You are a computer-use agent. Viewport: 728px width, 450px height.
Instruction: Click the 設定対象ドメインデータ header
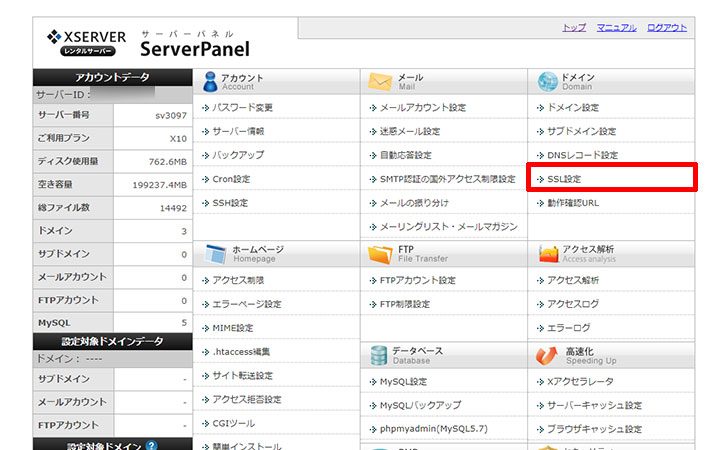tap(112, 341)
